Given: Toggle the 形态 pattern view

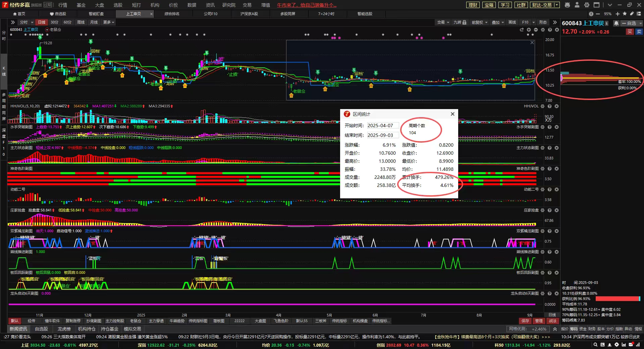Looking at the screenshot, I should [x=543, y=22].
